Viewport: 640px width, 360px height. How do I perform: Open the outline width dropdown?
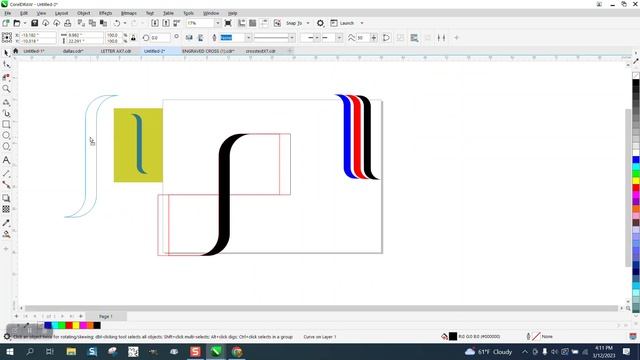coord(248,38)
